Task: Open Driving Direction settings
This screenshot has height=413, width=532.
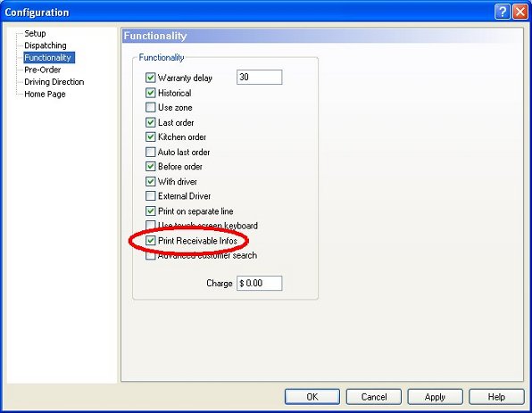Action: [x=54, y=82]
